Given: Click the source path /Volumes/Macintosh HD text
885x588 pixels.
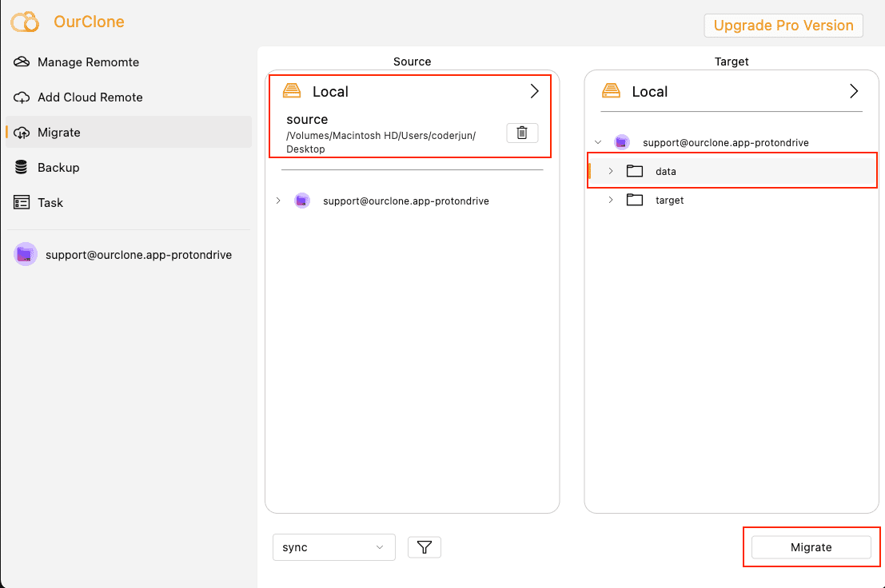Looking at the screenshot, I should point(381,142).
